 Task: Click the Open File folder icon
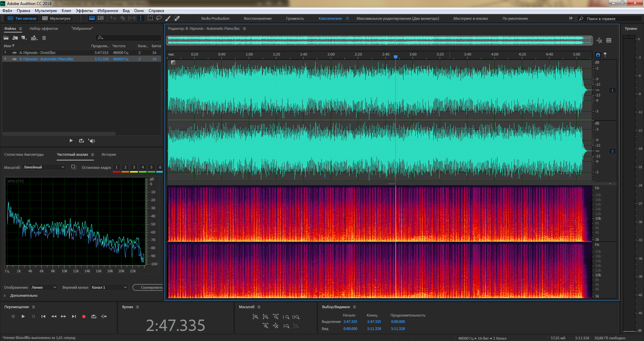click(6, 38)
